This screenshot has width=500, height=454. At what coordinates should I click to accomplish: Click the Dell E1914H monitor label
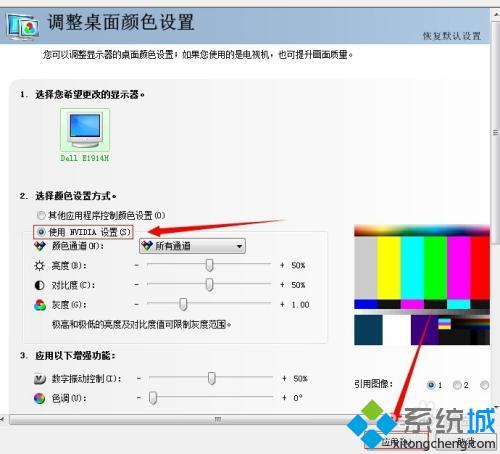click(85, 158)
